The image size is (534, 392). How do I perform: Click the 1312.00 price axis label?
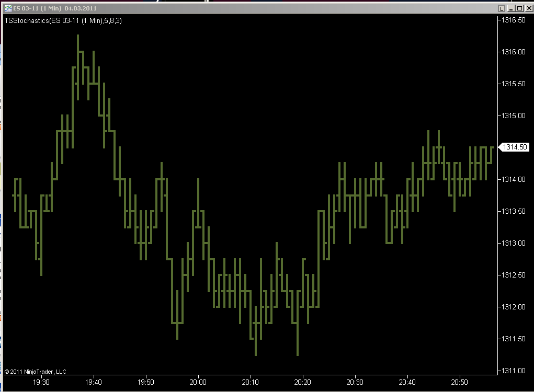(514, 307)
